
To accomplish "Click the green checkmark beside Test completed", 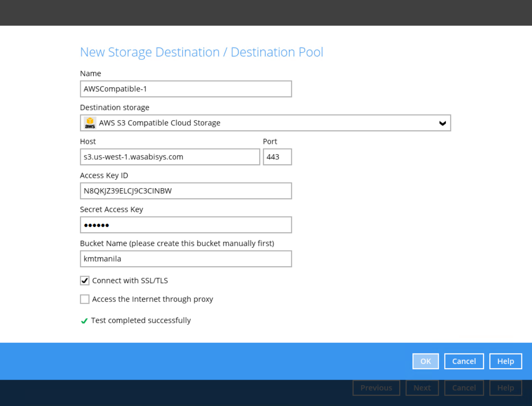I will [x=84, y=321].
